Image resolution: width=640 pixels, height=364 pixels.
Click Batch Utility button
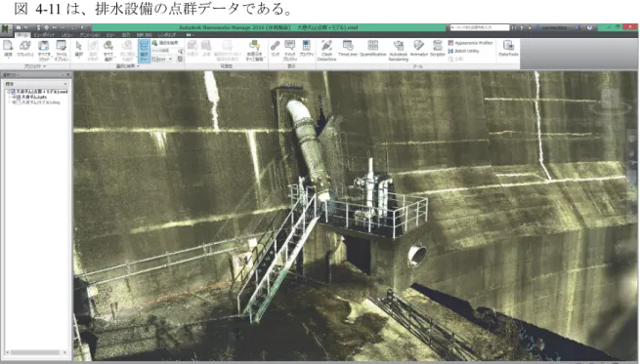(x=464, y=51)
